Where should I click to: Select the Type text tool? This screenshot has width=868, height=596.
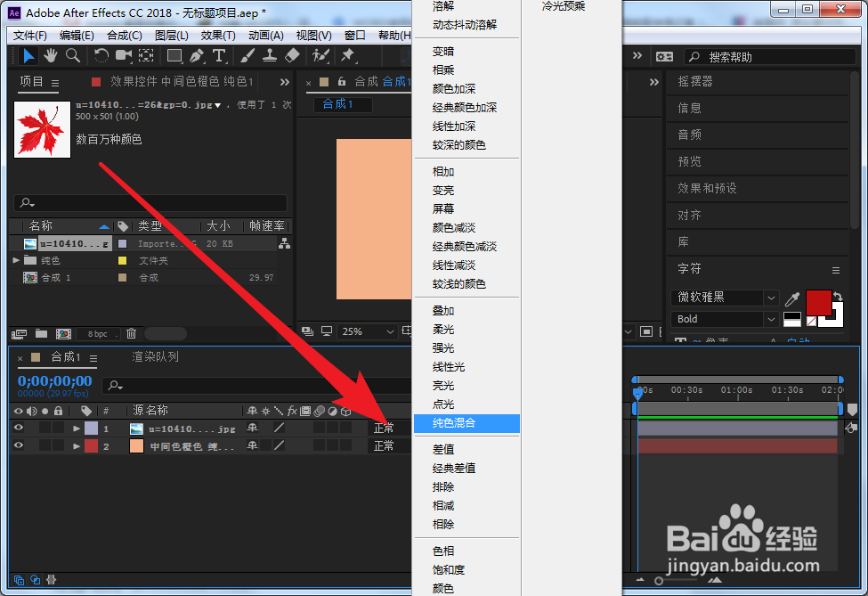[x=219, y=55]
